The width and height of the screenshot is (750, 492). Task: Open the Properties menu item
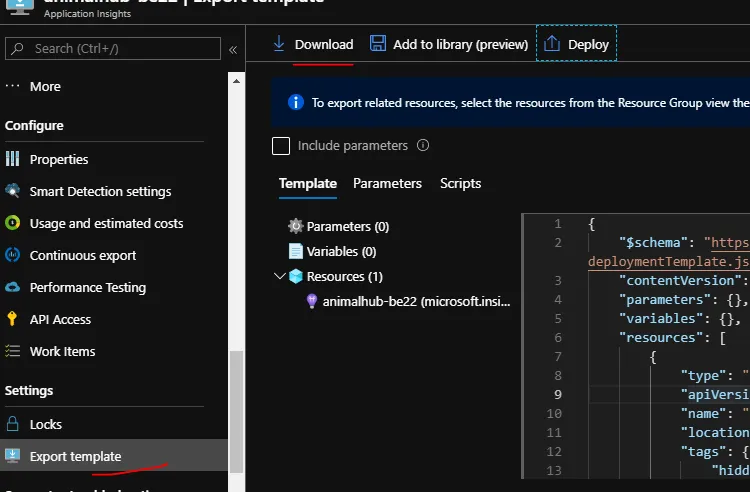pos(59,159)
